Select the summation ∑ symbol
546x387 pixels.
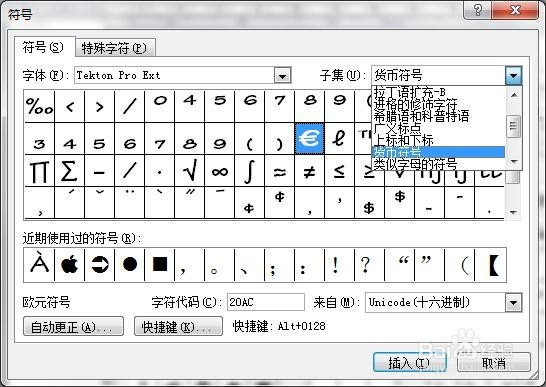click(70, 171)
